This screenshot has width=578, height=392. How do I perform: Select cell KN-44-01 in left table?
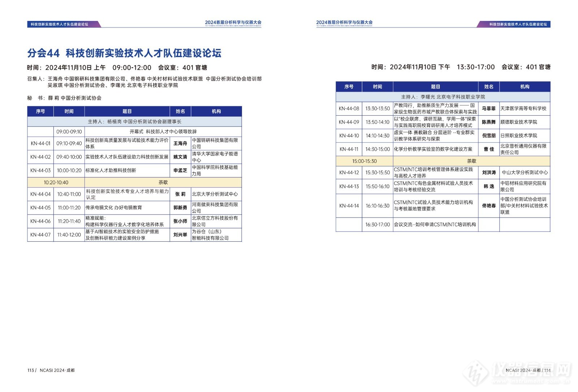click(x=40, y=143)
